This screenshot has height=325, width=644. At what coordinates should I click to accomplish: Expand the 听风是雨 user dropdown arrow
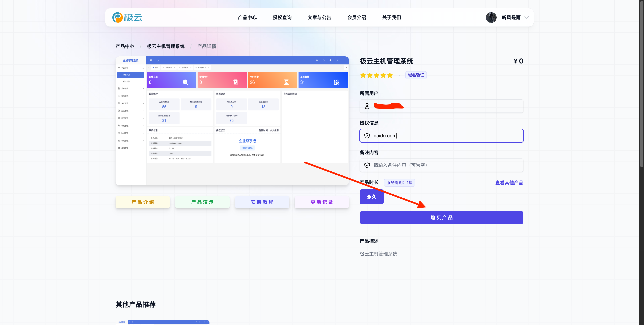click(x=527, y=17)
